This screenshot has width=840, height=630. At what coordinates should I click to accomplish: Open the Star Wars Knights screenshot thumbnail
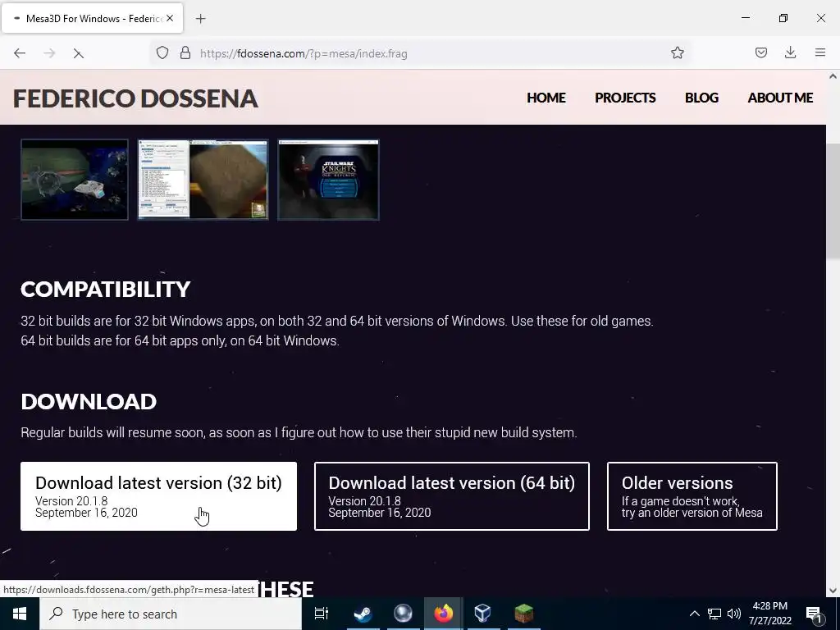[328, 180]
